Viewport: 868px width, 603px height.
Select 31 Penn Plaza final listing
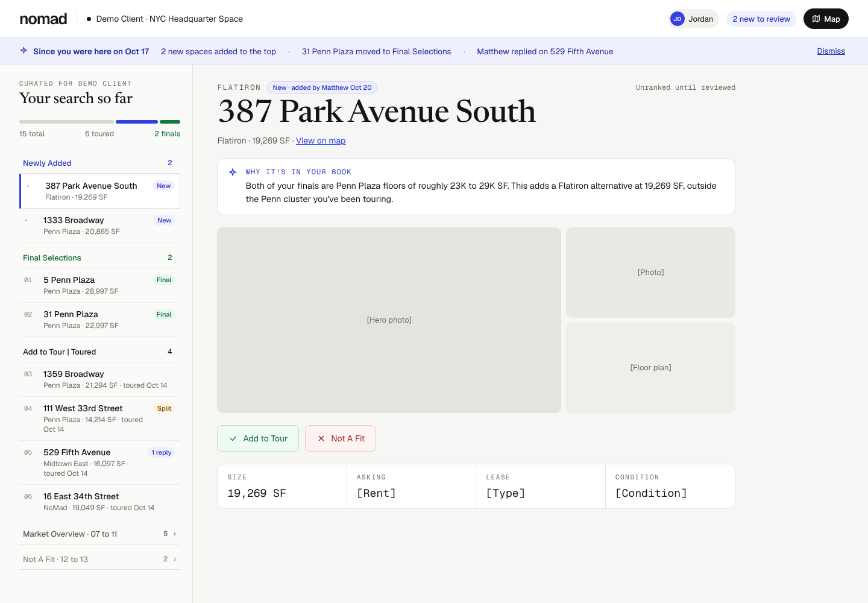click(x=99, y=320)
